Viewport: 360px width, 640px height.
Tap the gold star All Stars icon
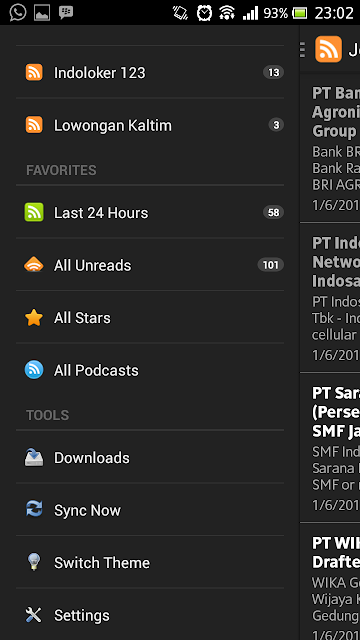(34, 318)
